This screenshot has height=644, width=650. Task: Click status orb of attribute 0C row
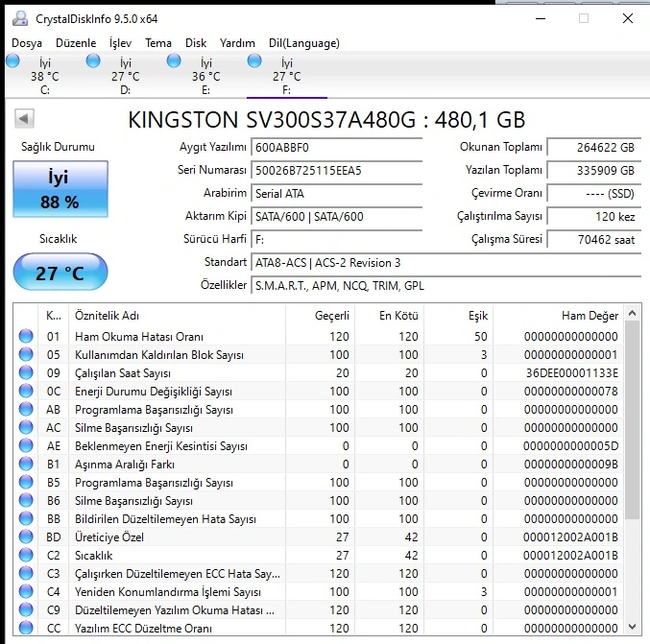[26, 391]
